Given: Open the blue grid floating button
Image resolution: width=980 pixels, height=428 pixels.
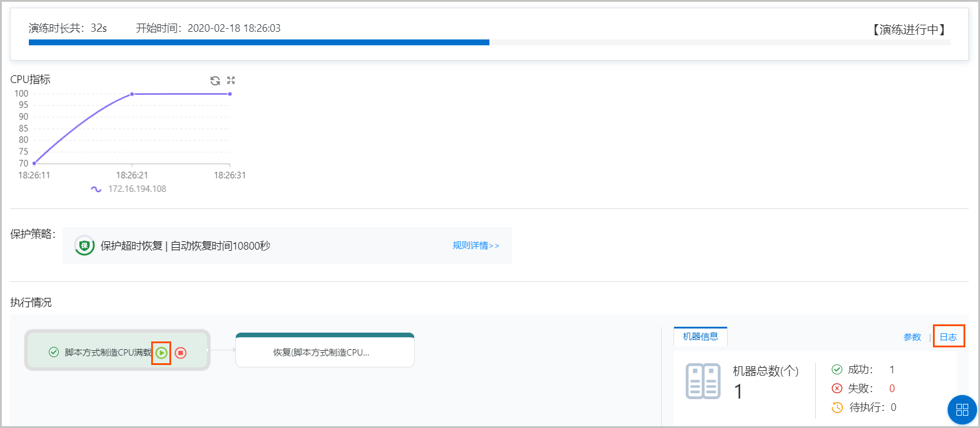Looking at the screenshot, I should click(x=962, y=409).
